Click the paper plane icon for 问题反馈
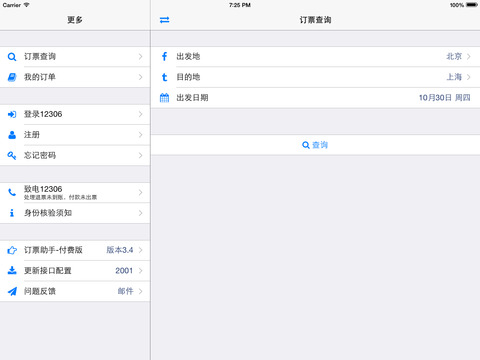480x360 pixels. (x=12, y=291)
